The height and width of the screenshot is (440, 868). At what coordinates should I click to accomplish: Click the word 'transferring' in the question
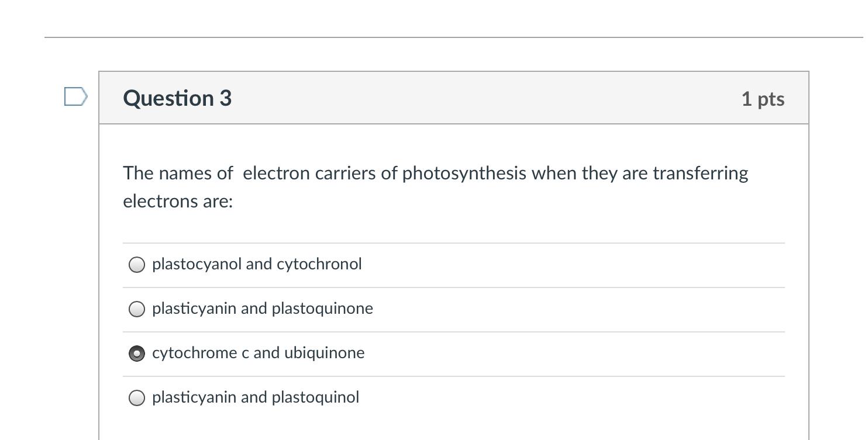pyautogui.click(x=701, y=174)
